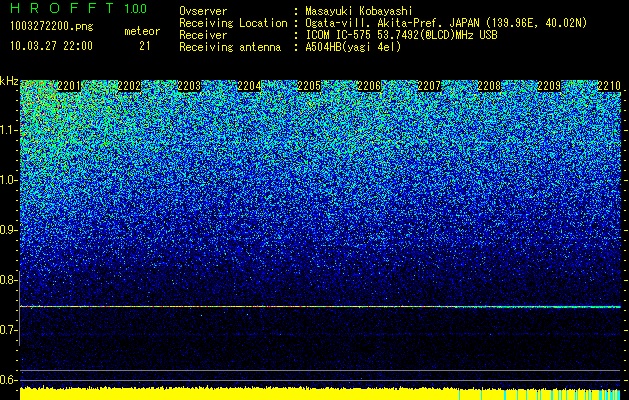The width and height of the screenshot is (629, 400).
Task: Click the 2206 time marker
Action: (x=369, y=86)
